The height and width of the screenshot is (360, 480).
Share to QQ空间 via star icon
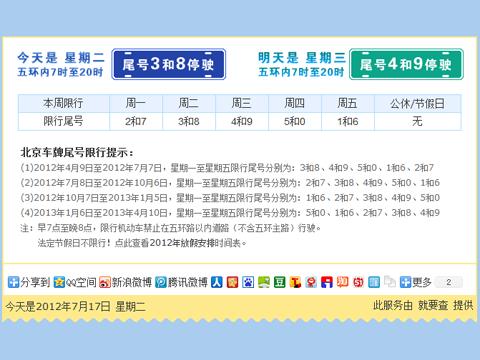click(x=59, y=282)
